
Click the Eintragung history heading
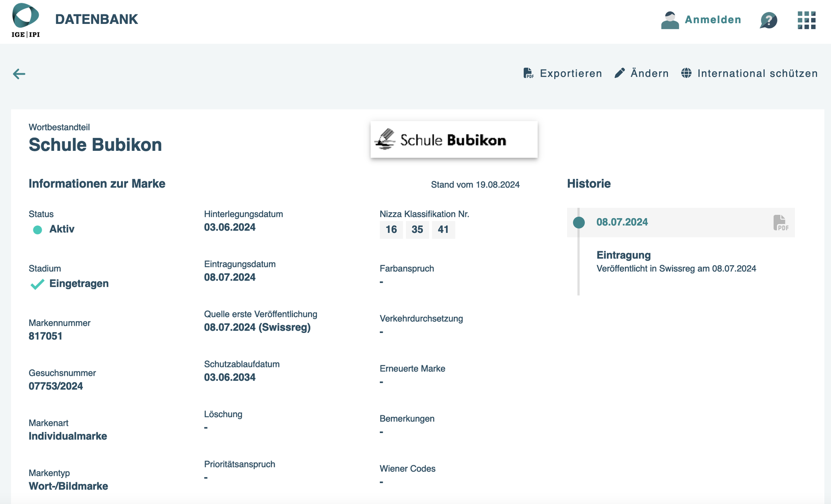pyautogui.click(x=624, y=255)
